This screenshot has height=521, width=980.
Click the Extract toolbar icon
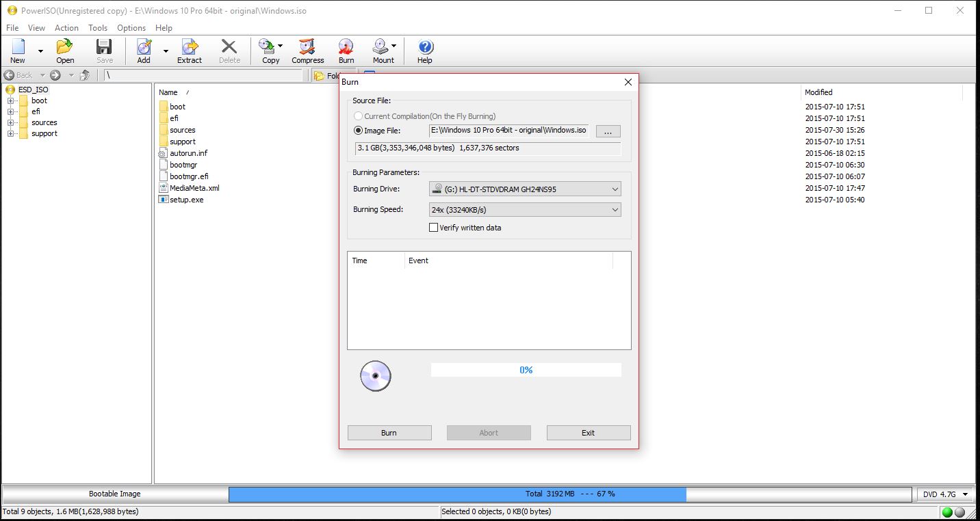point(190,50)
